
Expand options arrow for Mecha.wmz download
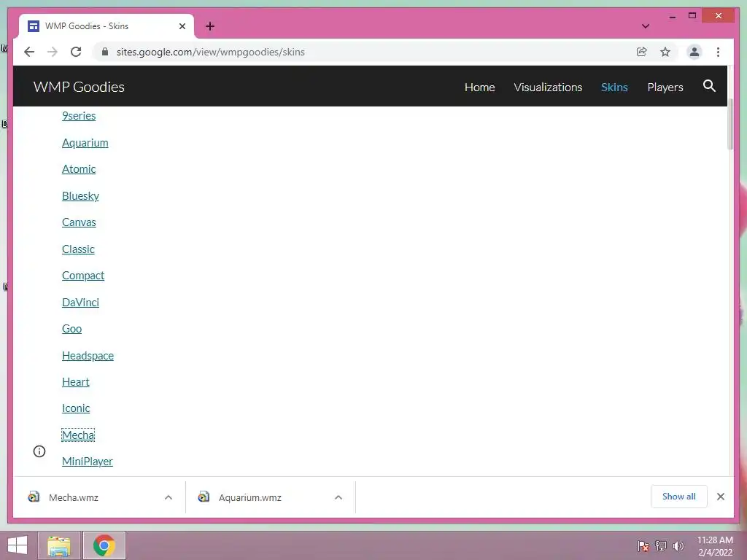[x=169, y=497]
